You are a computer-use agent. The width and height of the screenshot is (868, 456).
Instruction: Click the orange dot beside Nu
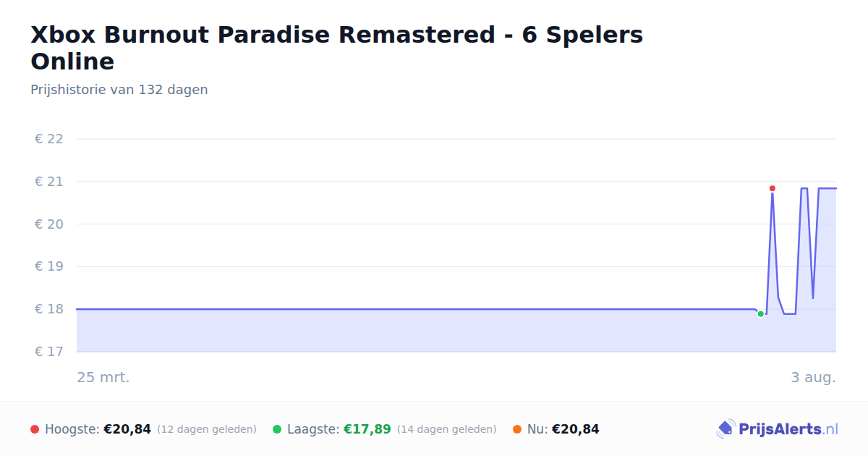coord(517,429)
